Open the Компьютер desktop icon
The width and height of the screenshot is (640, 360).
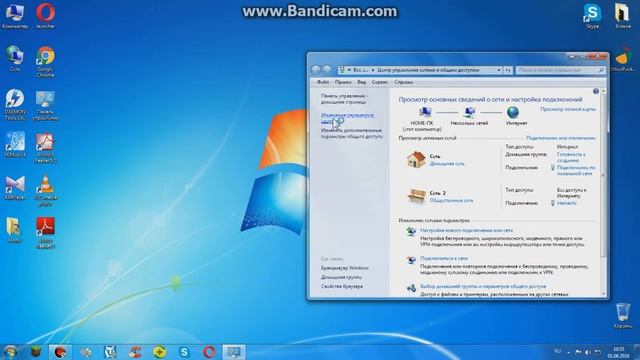(15, 16)
